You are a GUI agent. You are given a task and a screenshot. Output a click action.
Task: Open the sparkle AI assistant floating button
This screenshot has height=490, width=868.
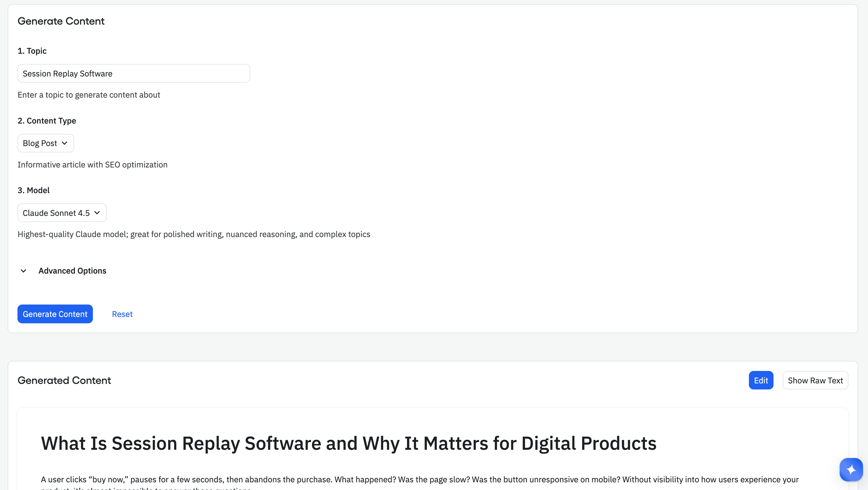[851, 469]
